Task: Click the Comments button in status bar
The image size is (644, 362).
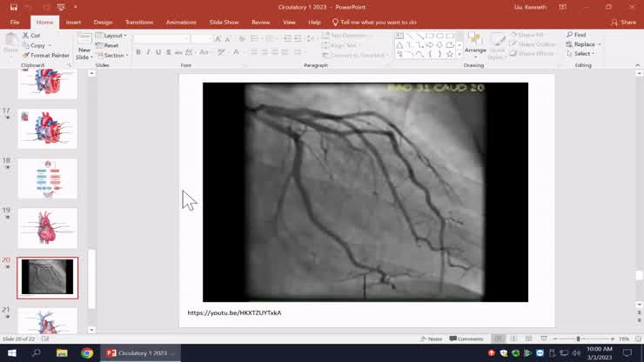Action: click(466, 339)
